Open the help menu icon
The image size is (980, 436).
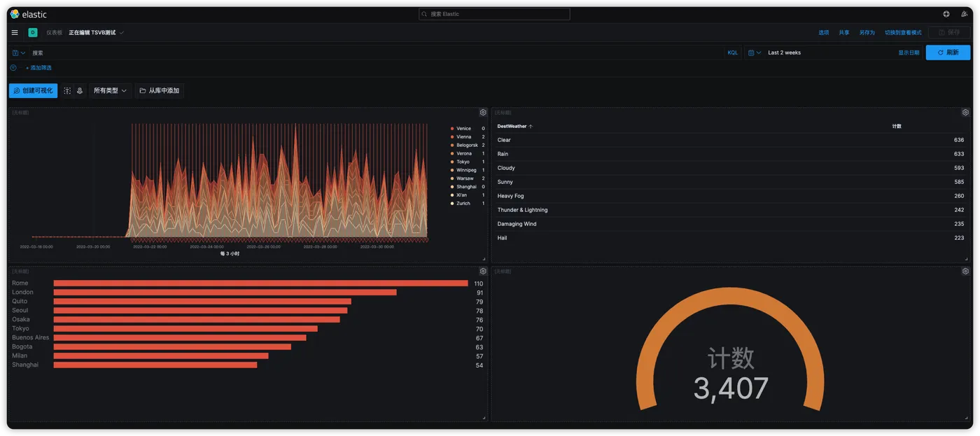click(946, 14)
